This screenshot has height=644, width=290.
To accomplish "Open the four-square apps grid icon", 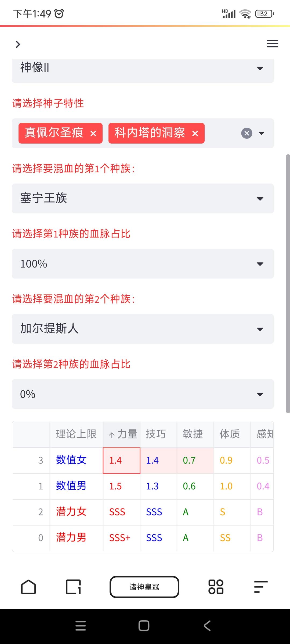I will (x=216, y=587).
